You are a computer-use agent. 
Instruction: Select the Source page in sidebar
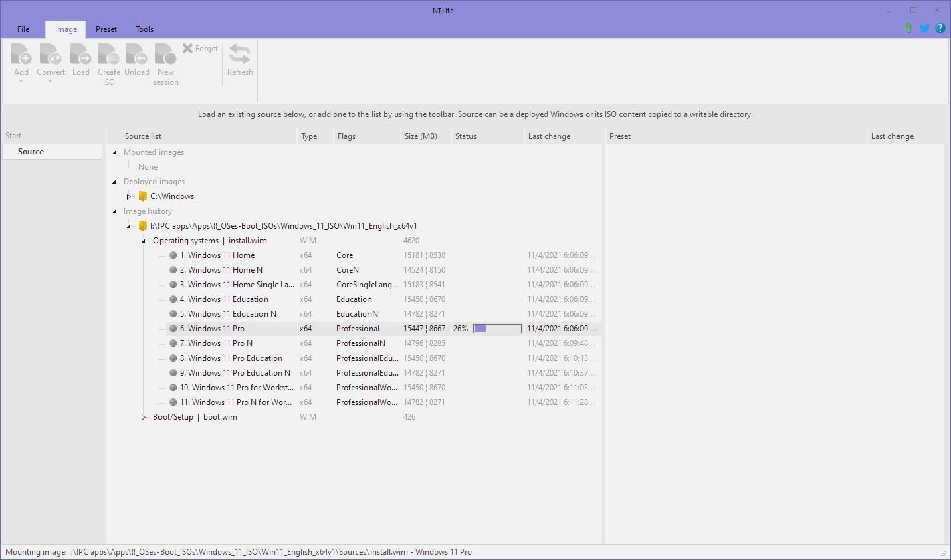(52, 152)
